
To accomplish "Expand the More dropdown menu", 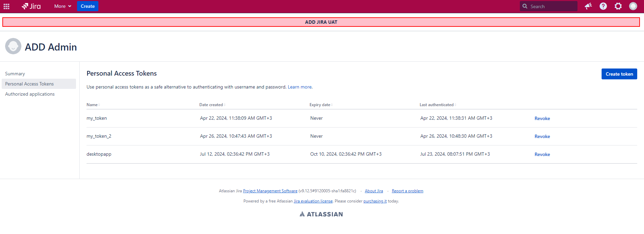I will click(63, 6).
